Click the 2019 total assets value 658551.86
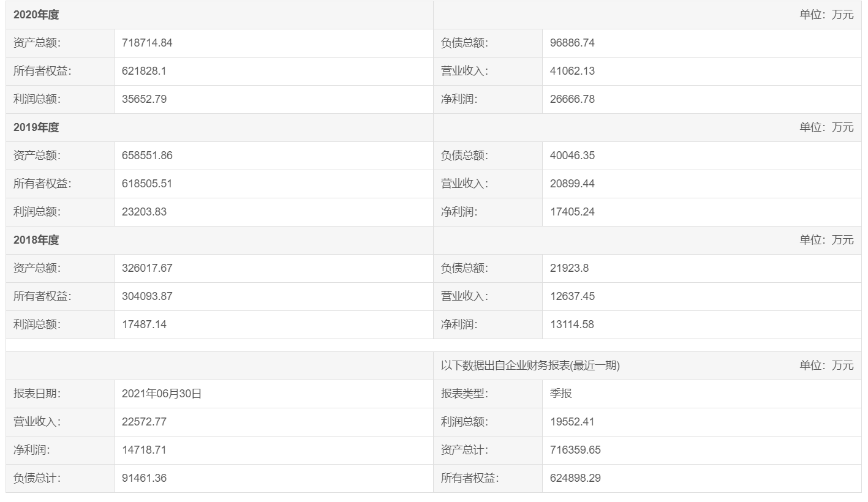This screenshot has height=502, width=868. click(147, 156)
